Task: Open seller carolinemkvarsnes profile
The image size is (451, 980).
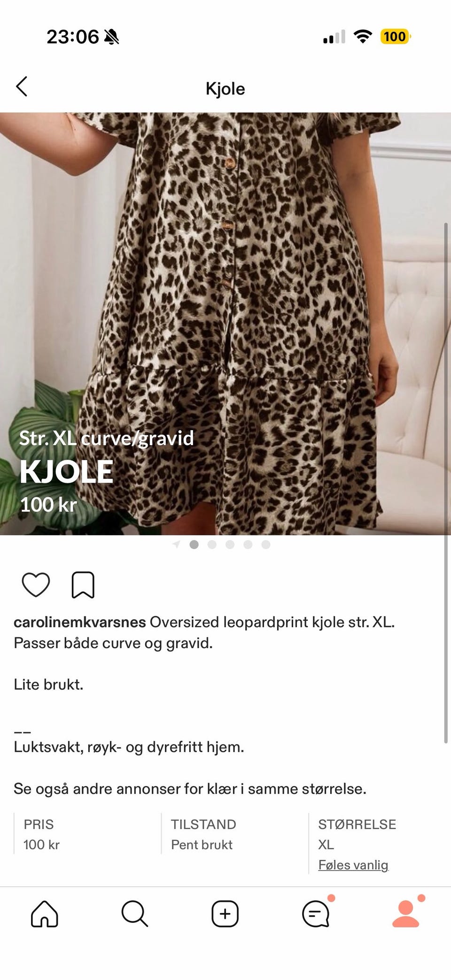Action: click(80, 622)
